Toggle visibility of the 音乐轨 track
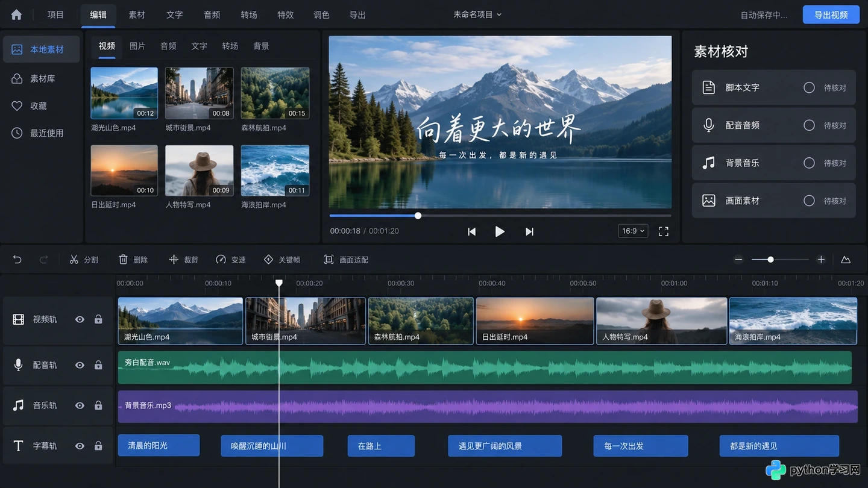 (80, 405)
